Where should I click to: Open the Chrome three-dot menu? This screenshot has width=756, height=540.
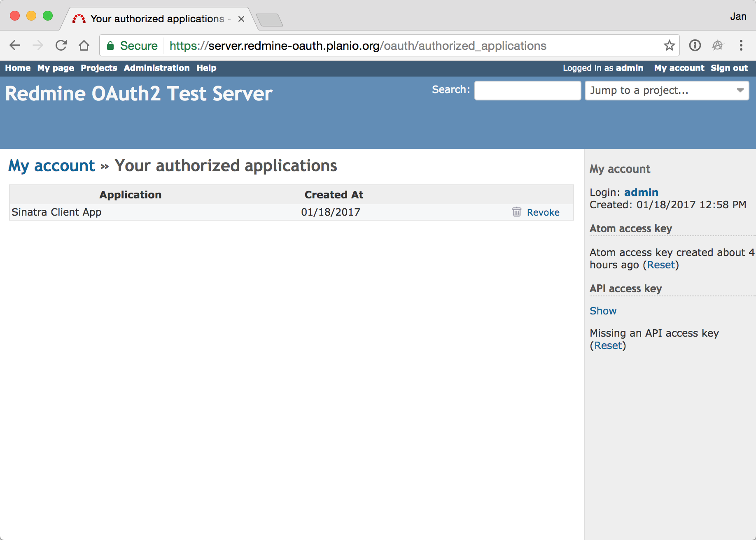click(741, 45)
